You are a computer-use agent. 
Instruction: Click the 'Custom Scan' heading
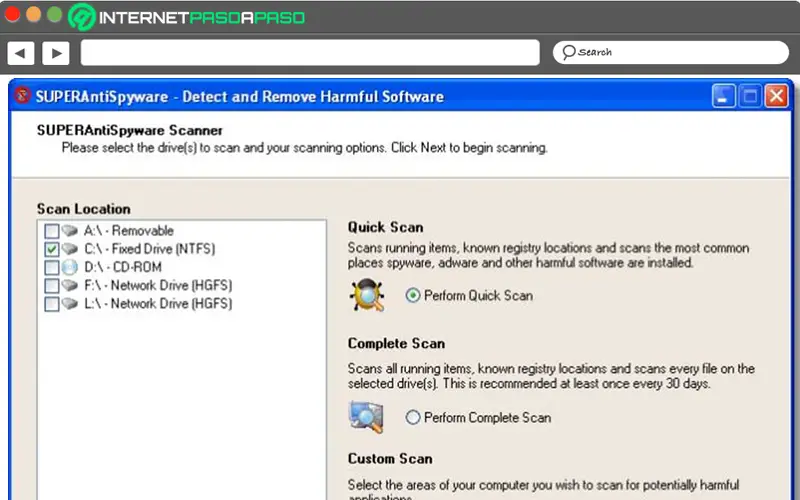pyautogui.click(x=390, y=459)
